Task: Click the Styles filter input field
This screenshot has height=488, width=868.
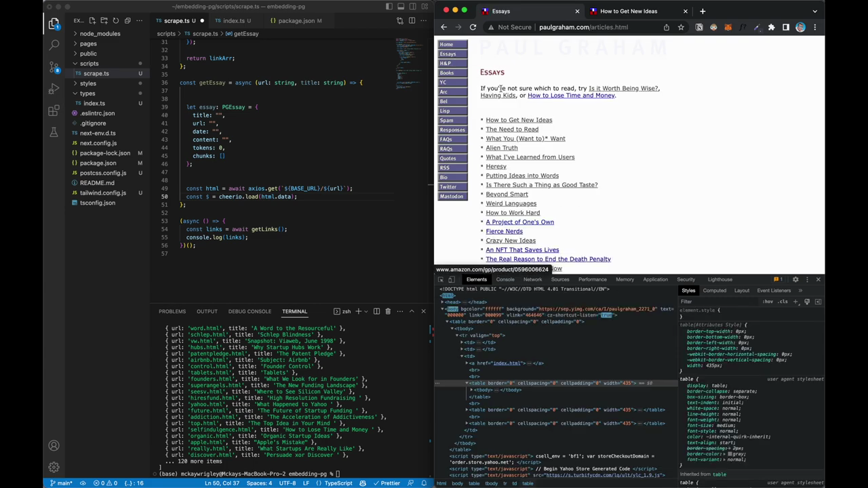Action: click(719, 302)
